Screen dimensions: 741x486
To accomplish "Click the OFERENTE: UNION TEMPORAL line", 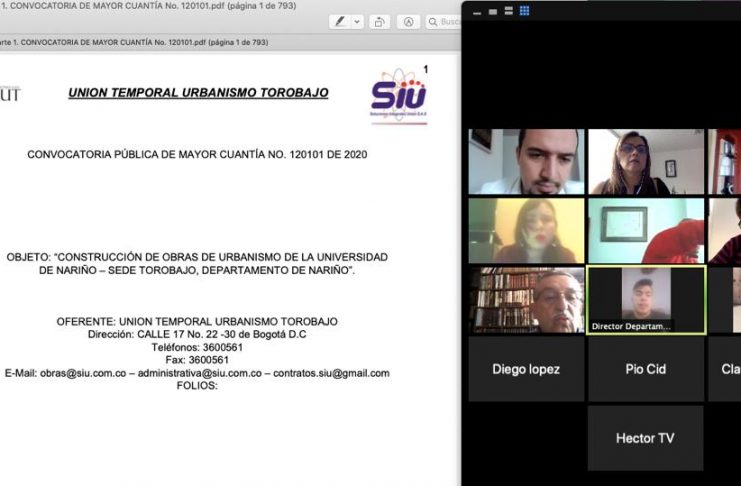I will coord(197,321).
